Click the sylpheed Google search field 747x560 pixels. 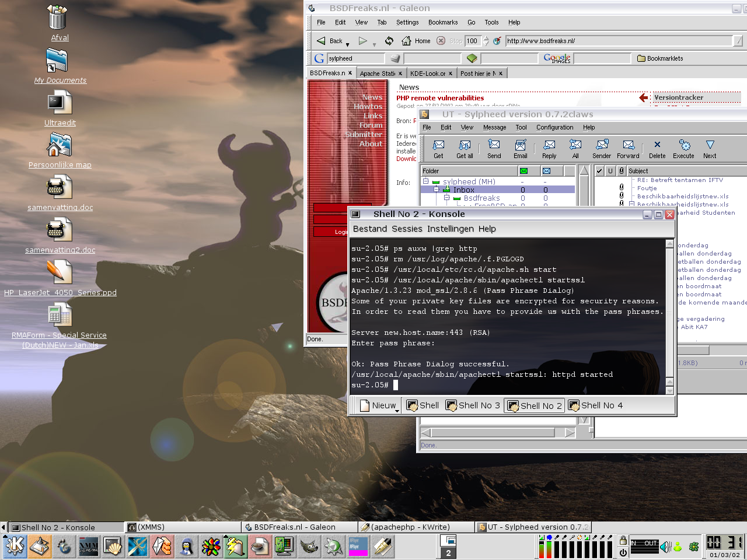tap(355, 58)
